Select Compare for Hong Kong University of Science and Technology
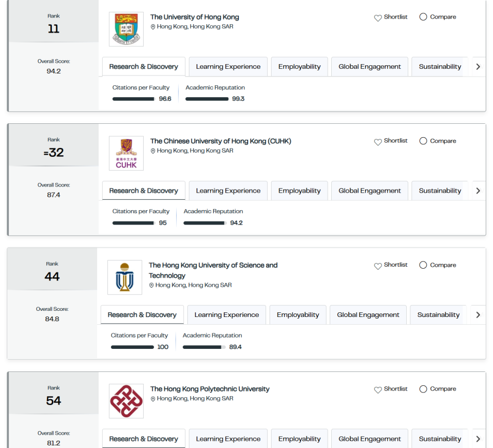The width and height of the screenshot is (493, 448). tap(423, 265)
